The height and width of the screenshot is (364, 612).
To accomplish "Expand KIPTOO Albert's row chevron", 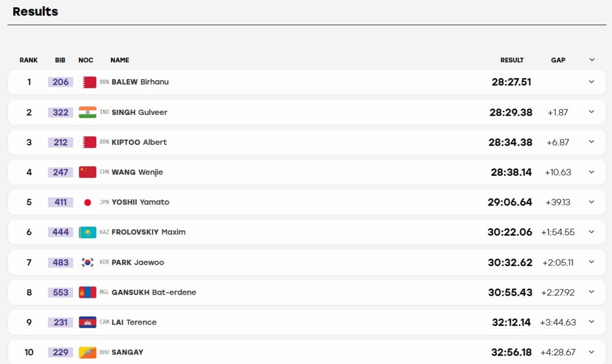I will 591,141.
